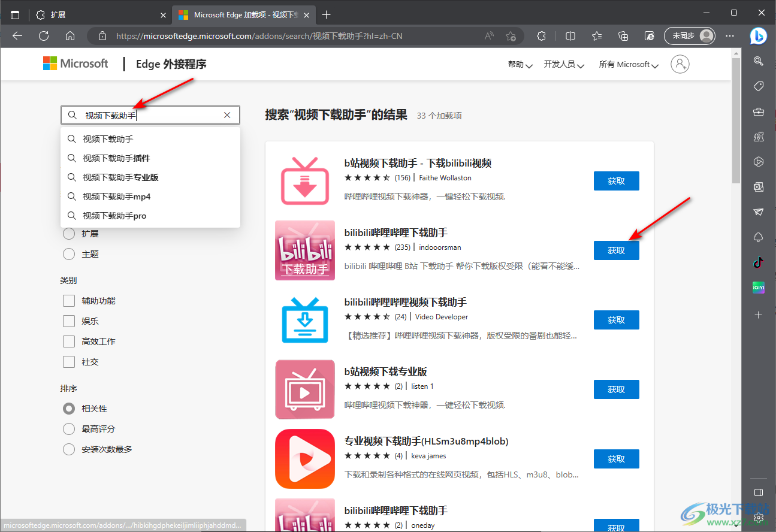Screen dimensions: 776x532
Task: Select 安装次数最多 sort radio
Action: pos(69,449)
